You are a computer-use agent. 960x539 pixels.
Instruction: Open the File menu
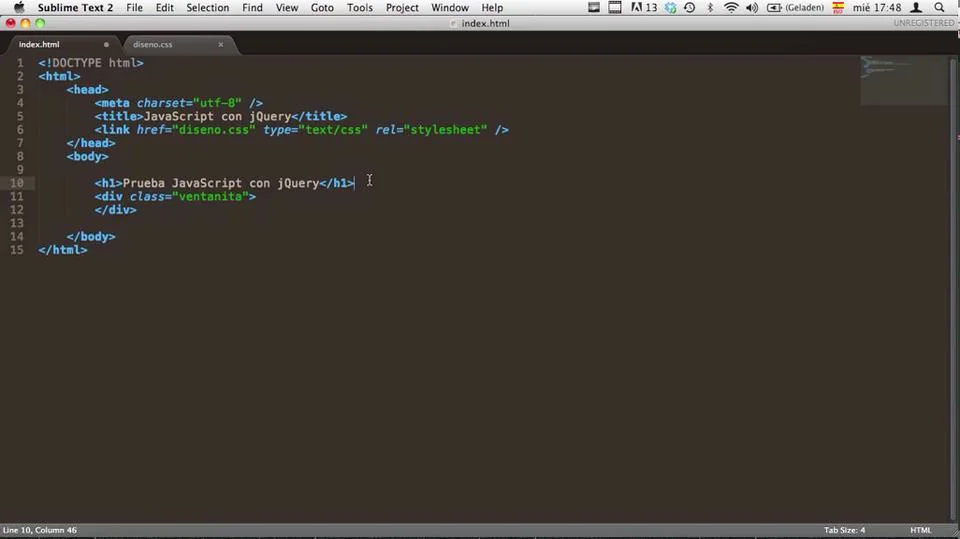tap(134, 7)
